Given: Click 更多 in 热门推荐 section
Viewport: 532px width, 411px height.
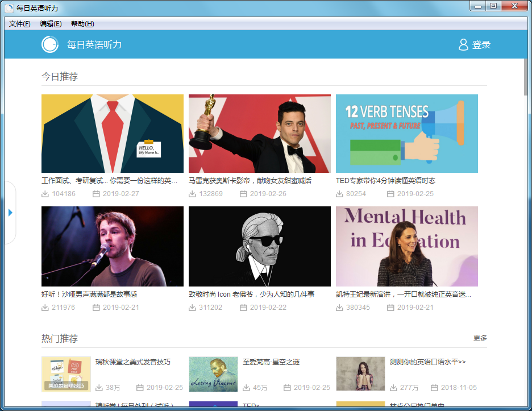Looking at the screenshot, I should (480, 338).
